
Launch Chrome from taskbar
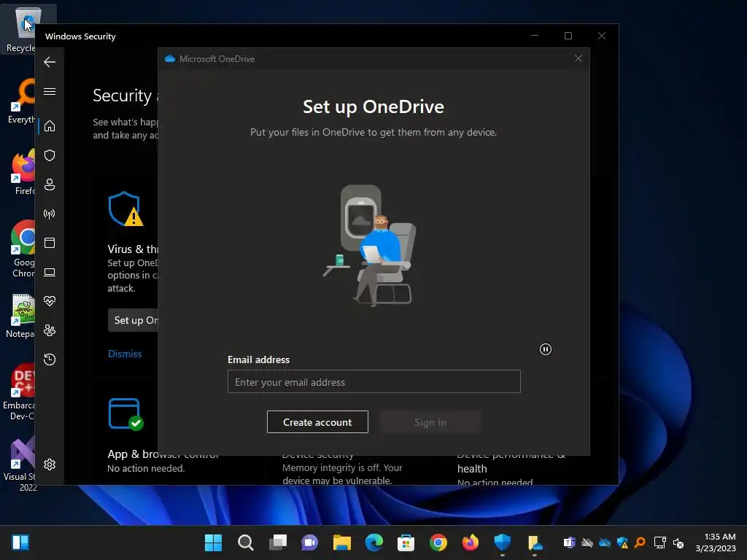point(438,542)
